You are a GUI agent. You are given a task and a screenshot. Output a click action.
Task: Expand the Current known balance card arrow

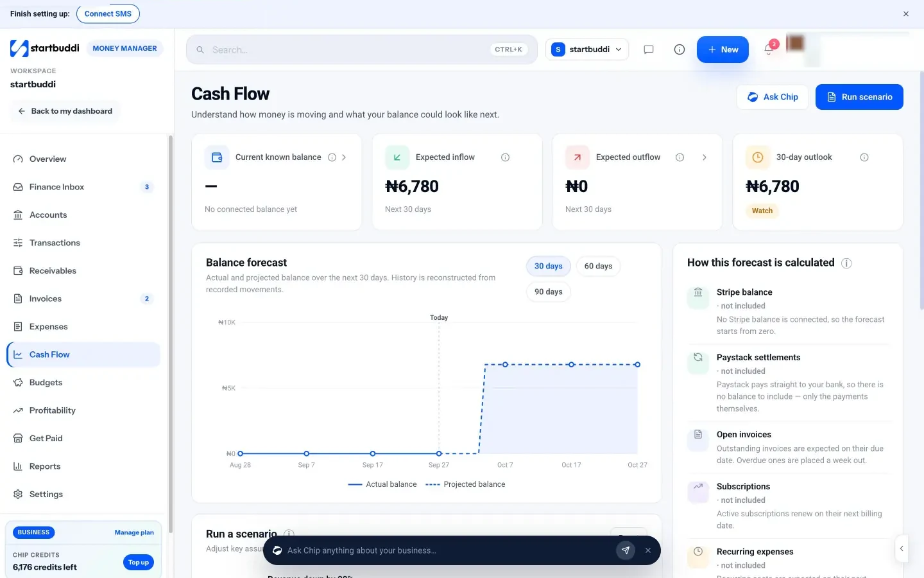coord(344,157)
